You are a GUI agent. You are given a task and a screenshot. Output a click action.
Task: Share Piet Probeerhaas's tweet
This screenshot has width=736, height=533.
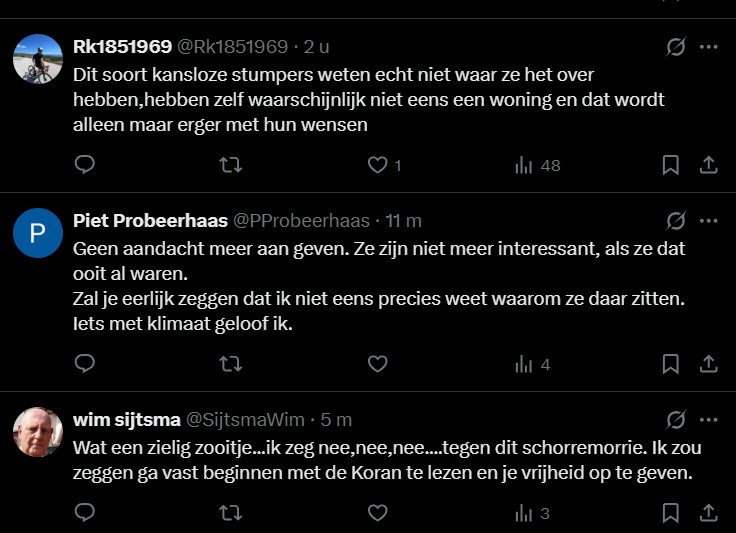(x=707, y=364)
